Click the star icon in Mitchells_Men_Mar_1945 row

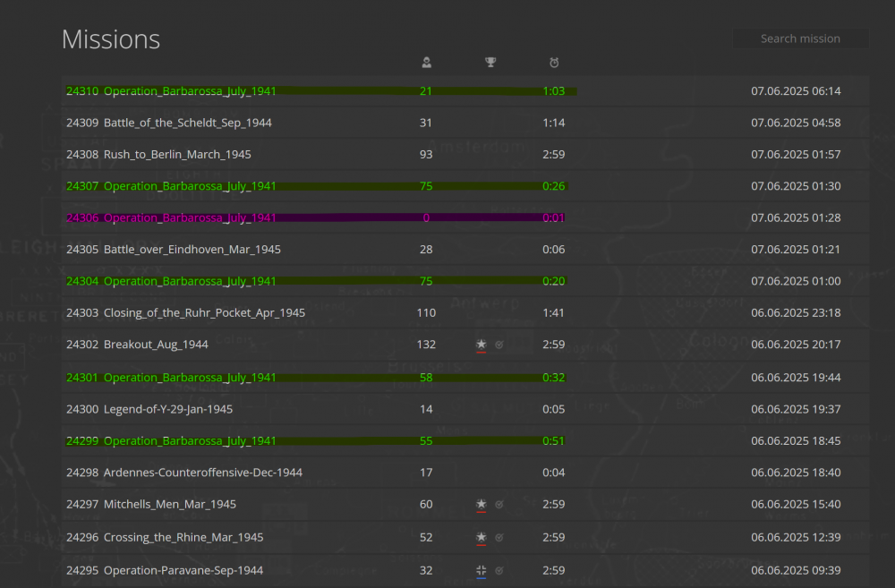click(x=482, y=505)
